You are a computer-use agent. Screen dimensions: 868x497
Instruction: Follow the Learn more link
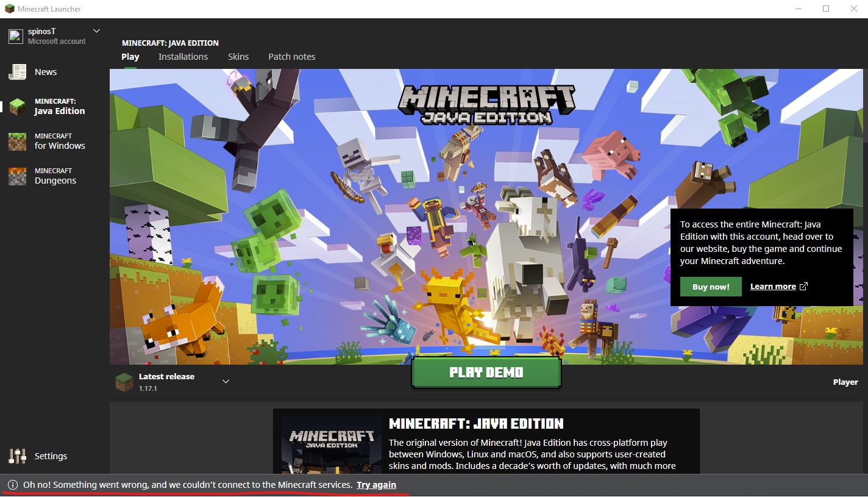click(x=772, y=287)
